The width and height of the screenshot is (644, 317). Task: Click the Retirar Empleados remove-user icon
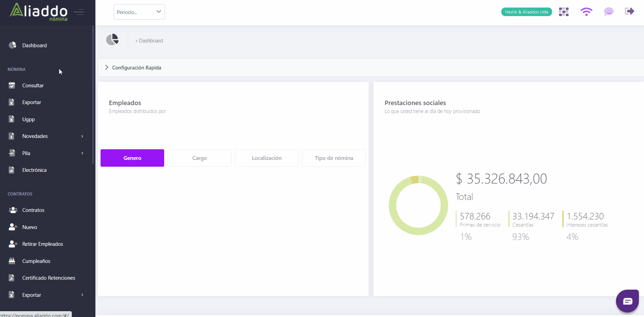(x=13, y=244)
